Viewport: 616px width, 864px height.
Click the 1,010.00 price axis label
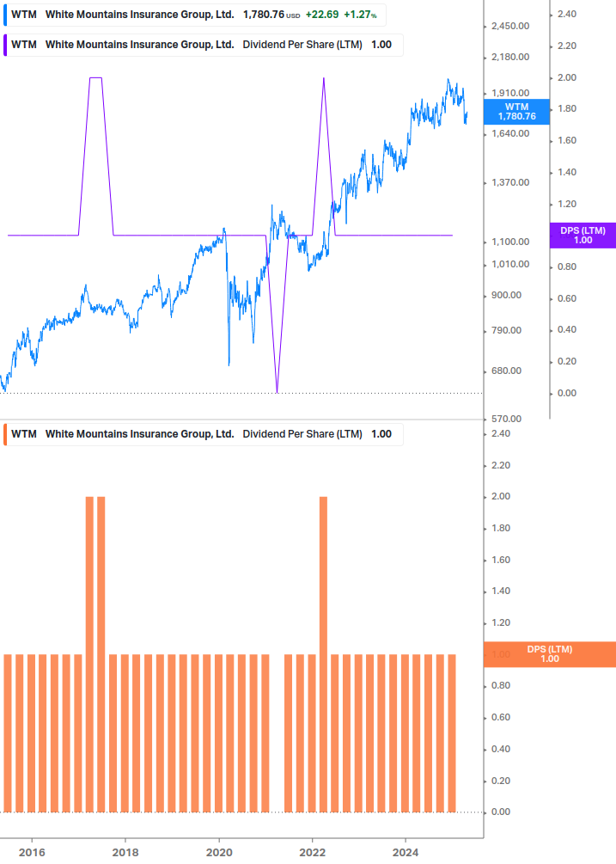click(510, 265)
